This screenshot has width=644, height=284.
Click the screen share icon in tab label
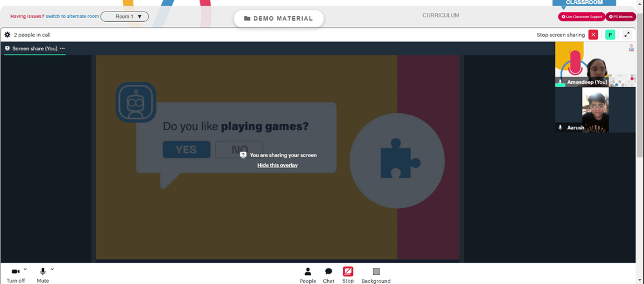click(x=7, y=48)
